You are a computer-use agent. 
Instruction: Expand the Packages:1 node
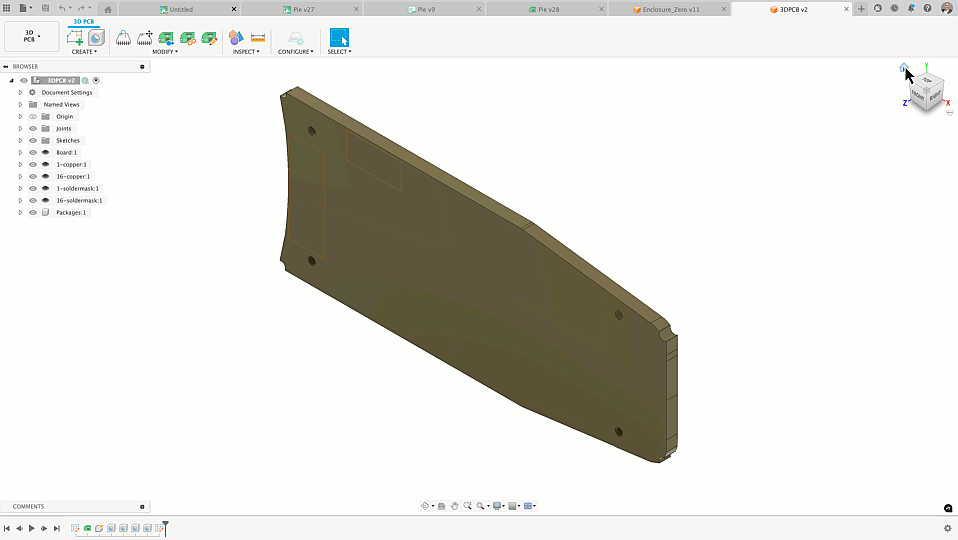(20, 213)
